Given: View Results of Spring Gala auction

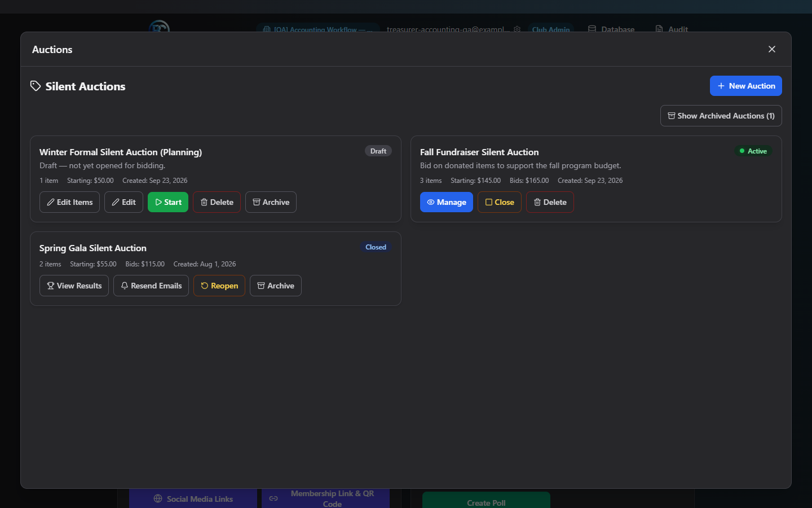Looking at the screenshot, I should [x=74, y=286].
